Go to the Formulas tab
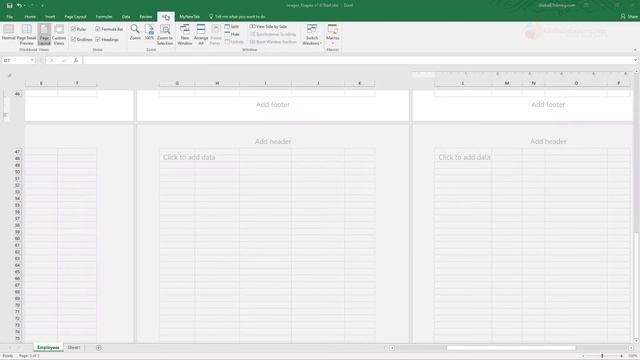 pyautogui.click(x=104, y=17)
